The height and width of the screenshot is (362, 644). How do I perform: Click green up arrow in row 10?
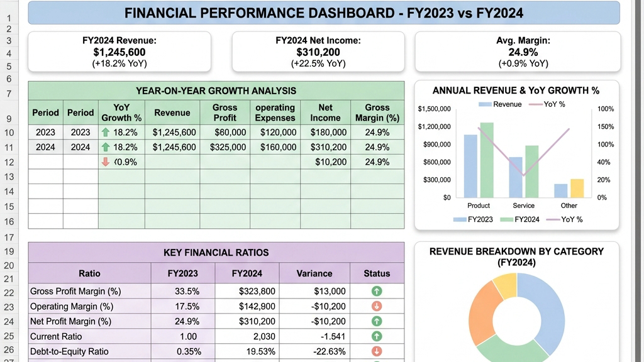pos(106,132)
